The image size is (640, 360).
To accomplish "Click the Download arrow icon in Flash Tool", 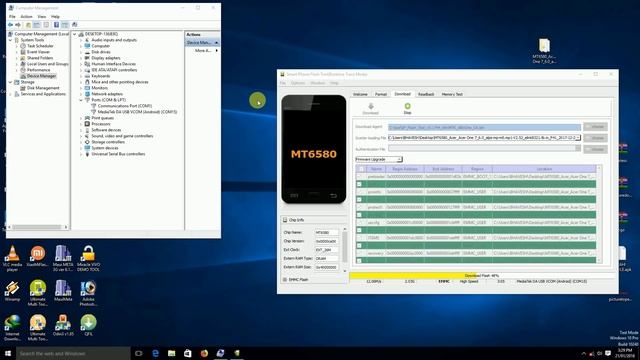I will click(371, 107).
